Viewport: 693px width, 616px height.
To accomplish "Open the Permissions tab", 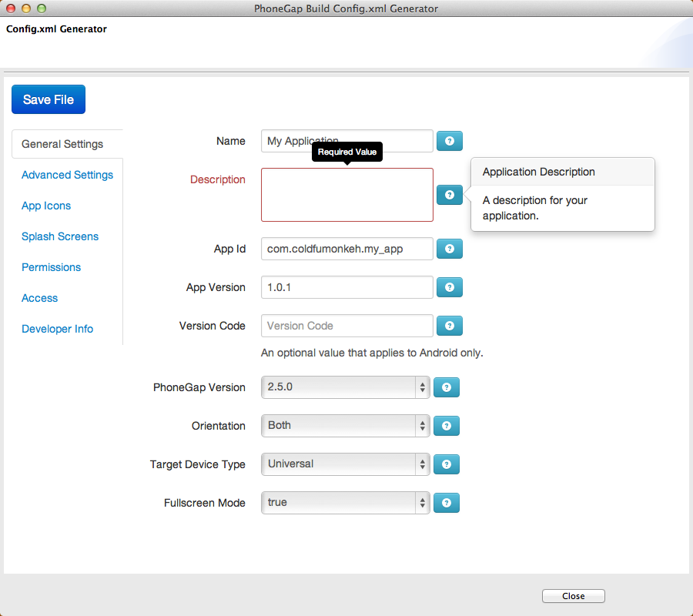I will point(52,267).
